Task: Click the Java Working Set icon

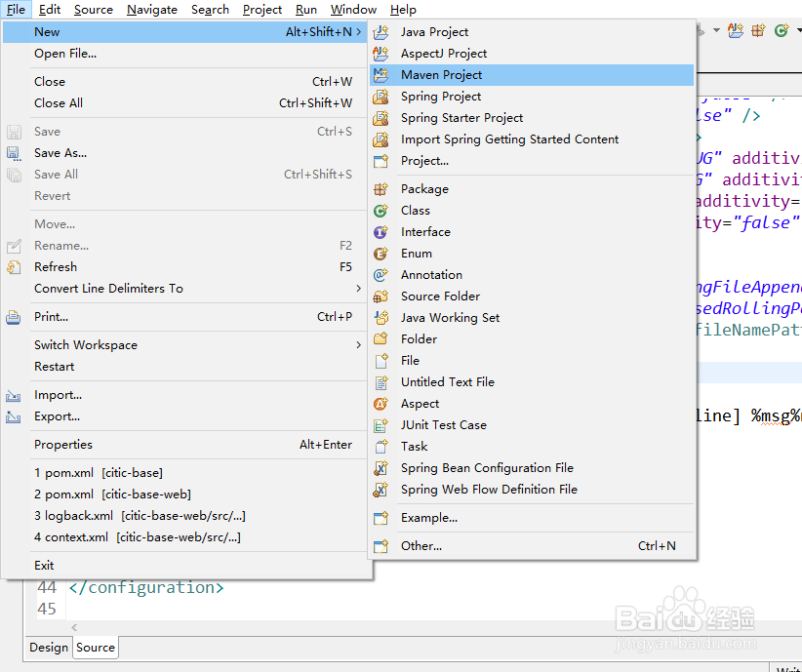Action: coord(381,318)
